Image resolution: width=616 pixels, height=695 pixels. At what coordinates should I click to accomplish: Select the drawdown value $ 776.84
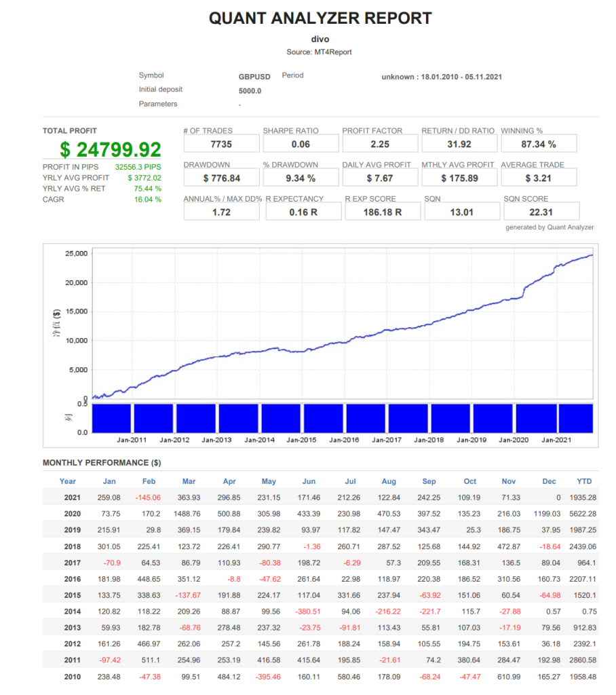pyautogui.click(x=222, y=179)
